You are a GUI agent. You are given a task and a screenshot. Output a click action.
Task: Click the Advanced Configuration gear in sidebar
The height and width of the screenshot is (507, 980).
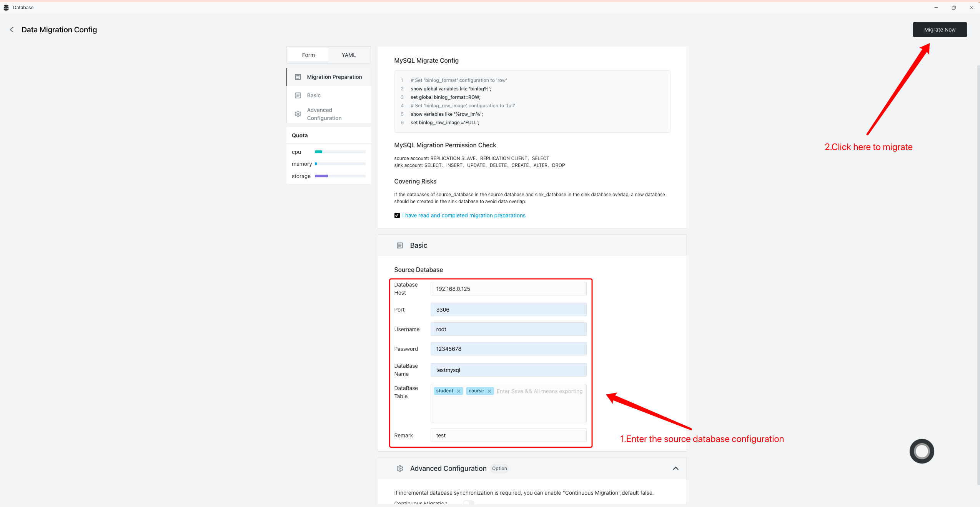298,114
